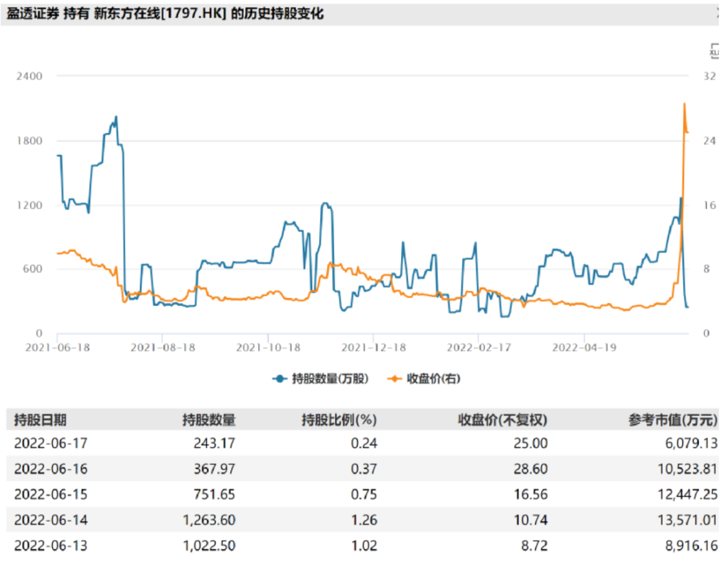Viewport: 728px width, 567px height.
Task: Click the market value 8,916.16
Action: [692, 545]
